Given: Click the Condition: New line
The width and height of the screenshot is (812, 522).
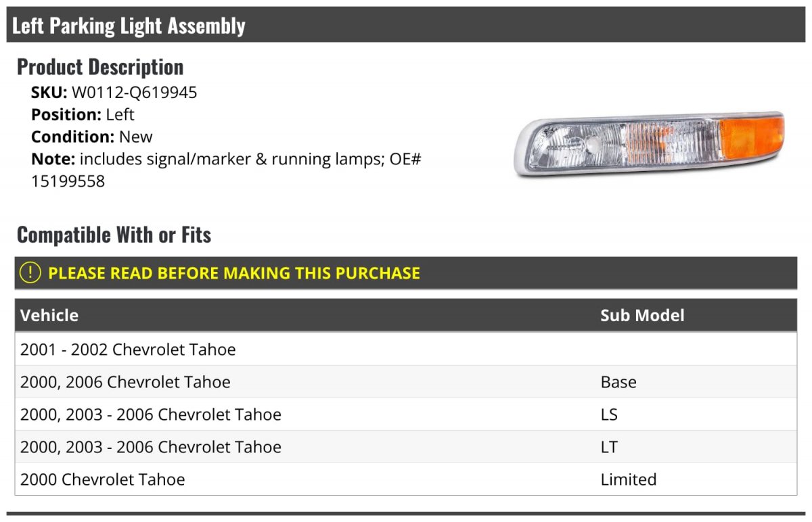Looking at the screenshot, I should tap(92, 137).
